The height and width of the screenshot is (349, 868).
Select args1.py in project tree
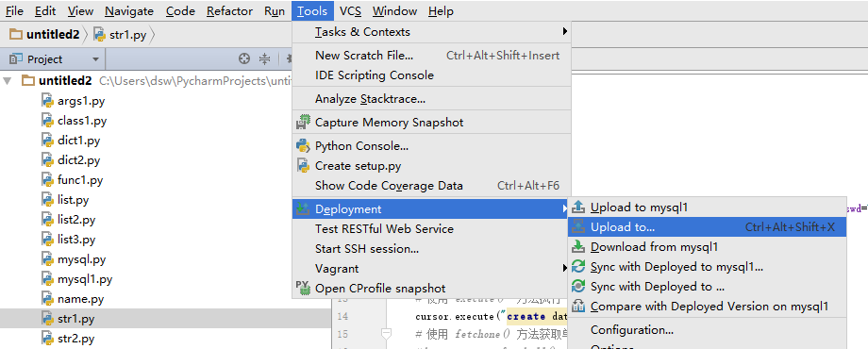click(81, 101)
